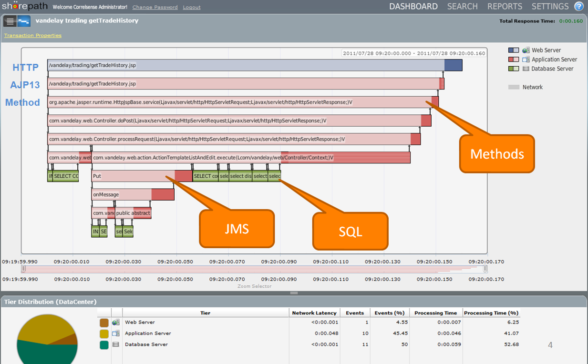Click the 0:00.048 network latency value
The height and width of the screenshot is (364, 588).
pyautogui.click(x=326, y=334)
